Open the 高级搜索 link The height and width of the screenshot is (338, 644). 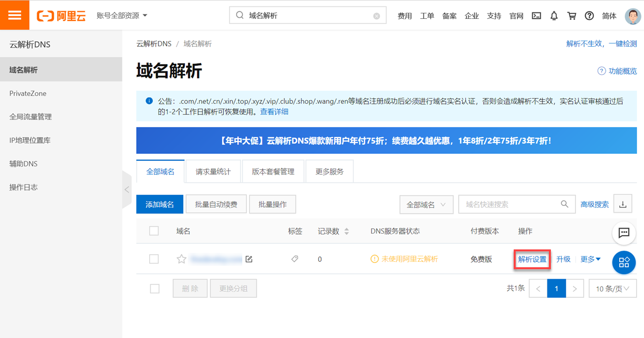point(594,204)
